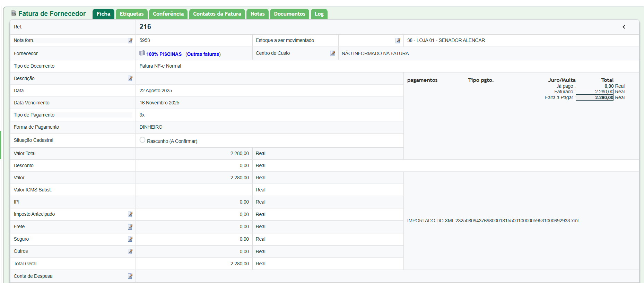Click the Total Geral amount 2.280,00
The image size is (644, 283).
coord(240,264)
